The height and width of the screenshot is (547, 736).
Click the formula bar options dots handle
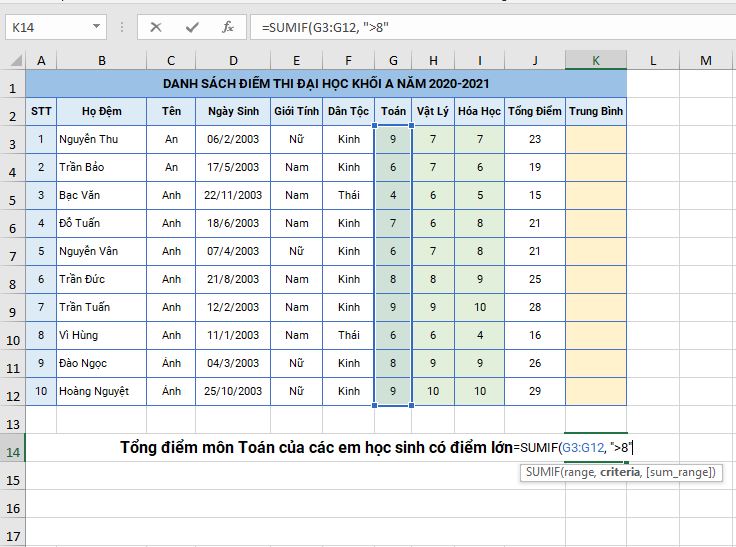click(x=122, y=27)
